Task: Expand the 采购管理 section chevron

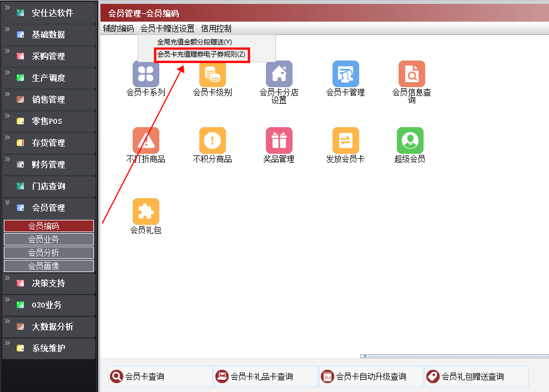Action: coord(7,51)
